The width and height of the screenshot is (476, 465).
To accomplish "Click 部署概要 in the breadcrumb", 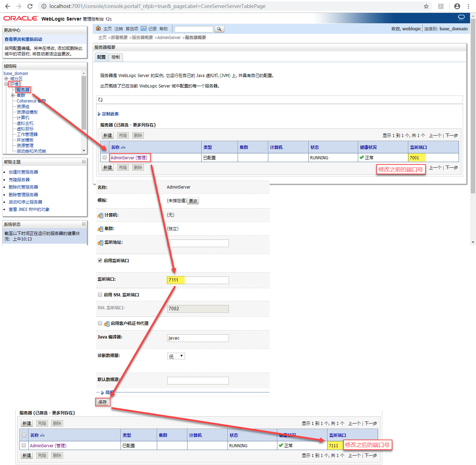I will (x=119, y=38).
